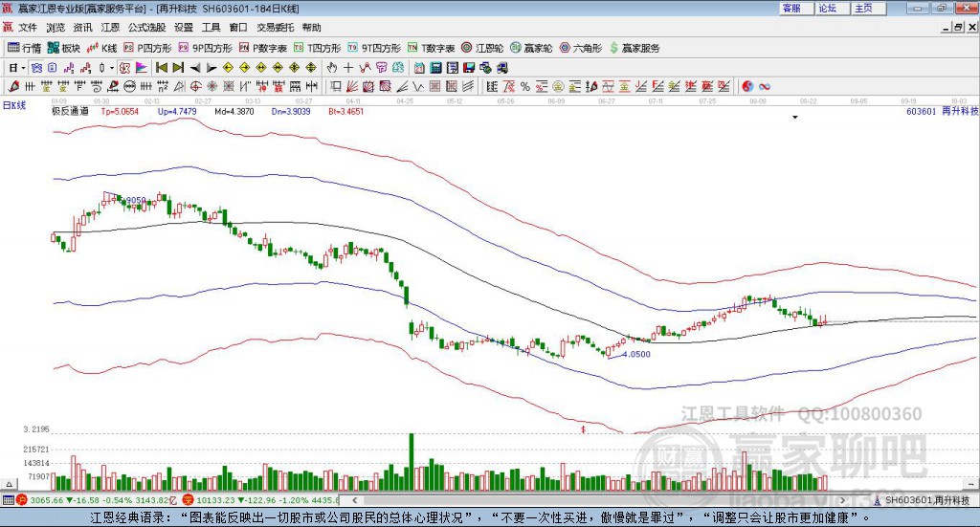Select the percent % line tool
The image size is (980, 527).
[x=525, y=87]
